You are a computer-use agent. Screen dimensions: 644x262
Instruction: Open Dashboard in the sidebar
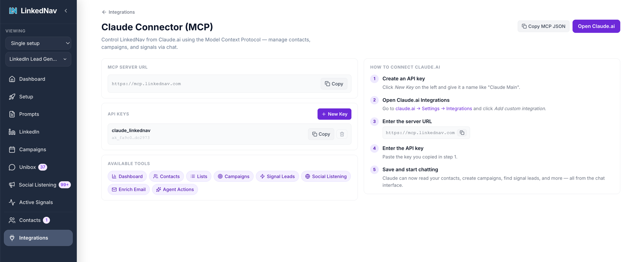click(38, 79)
